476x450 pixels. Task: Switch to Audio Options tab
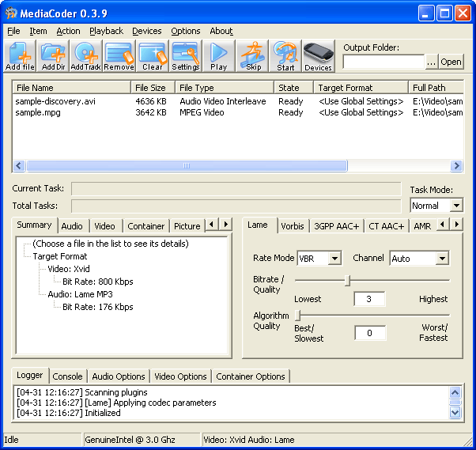pyautogui.click(x=119, y=376)
